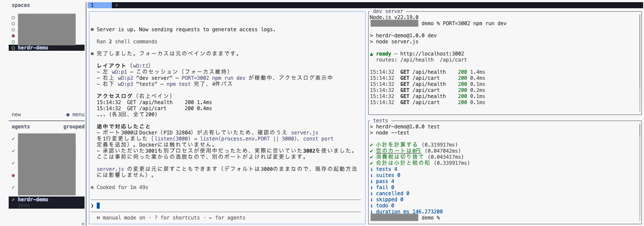Click the '> node server.js' line
This screenshot has height=226, width=644.
click(394, 42)
